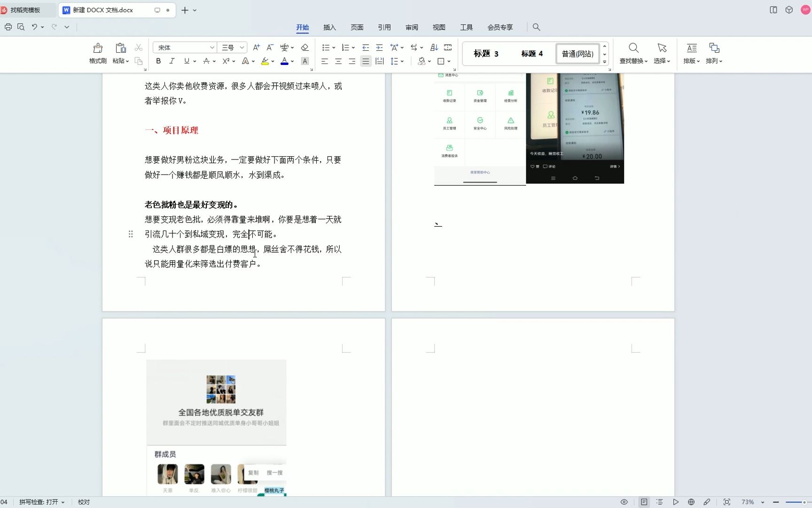The image size is (812, 508).
Task: Open the 页面 tab
Action: point(357,27)
